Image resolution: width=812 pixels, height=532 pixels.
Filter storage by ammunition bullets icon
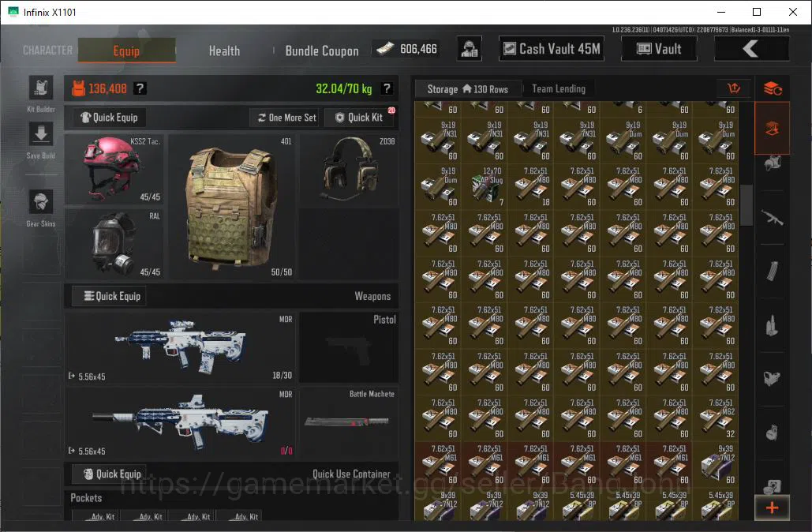pos(772,325)
